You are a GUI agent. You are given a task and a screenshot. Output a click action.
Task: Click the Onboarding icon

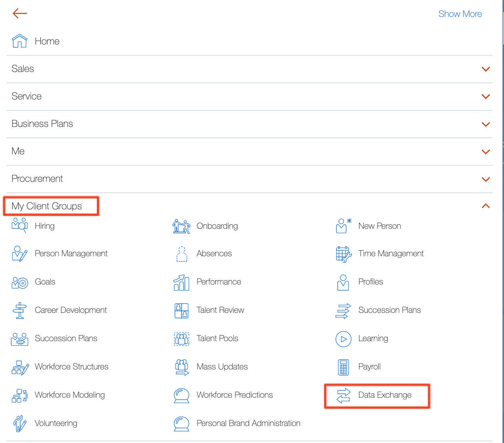181,226
